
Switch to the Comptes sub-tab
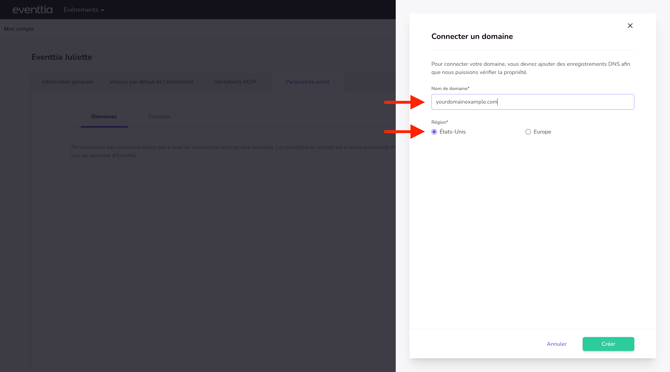click(159, 117)
